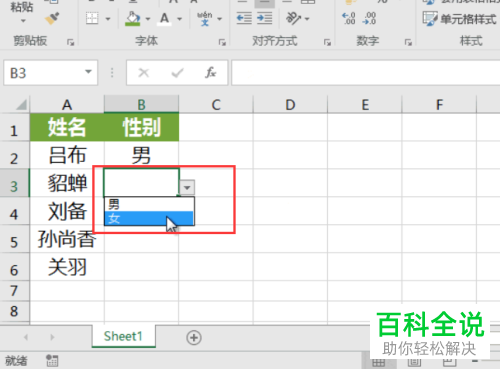Open the Paste (粘贴) dropdown arrow

[x=23, y=21]
